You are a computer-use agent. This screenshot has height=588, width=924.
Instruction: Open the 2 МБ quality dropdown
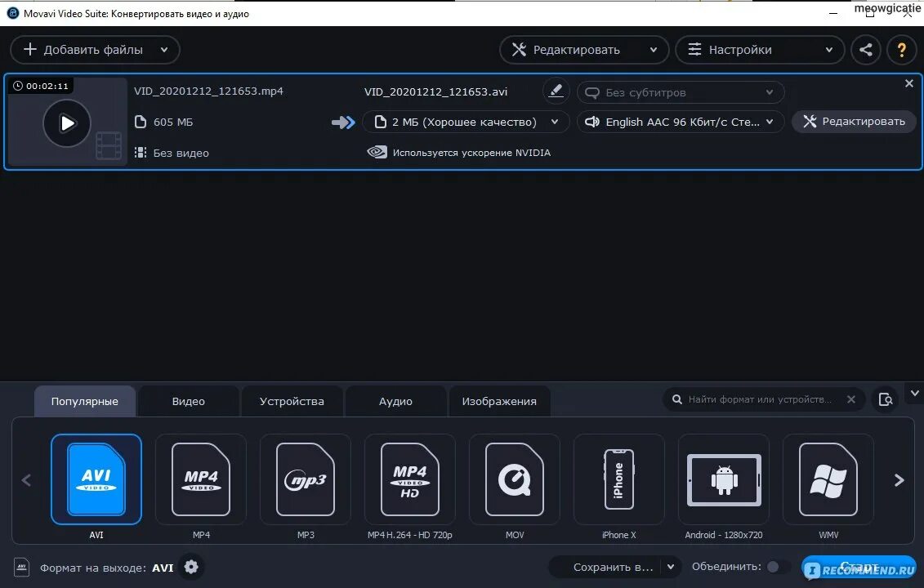coord(466,122)
